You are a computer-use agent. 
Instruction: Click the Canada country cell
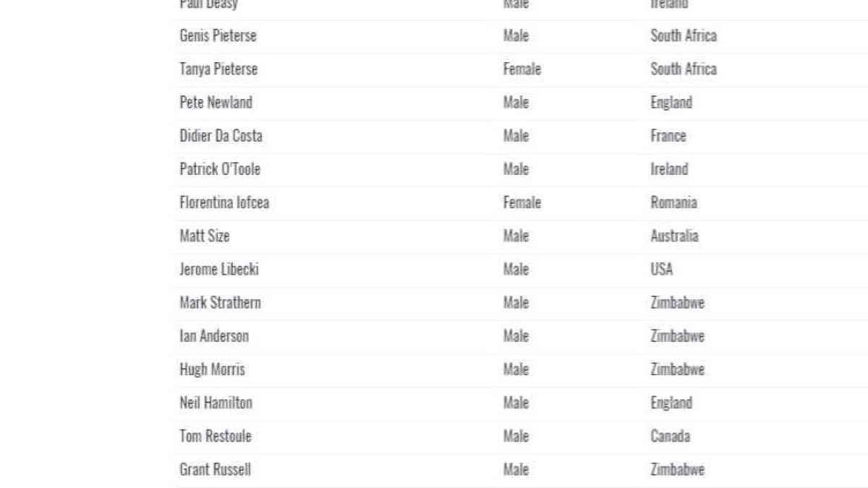[x=670, y=436]
